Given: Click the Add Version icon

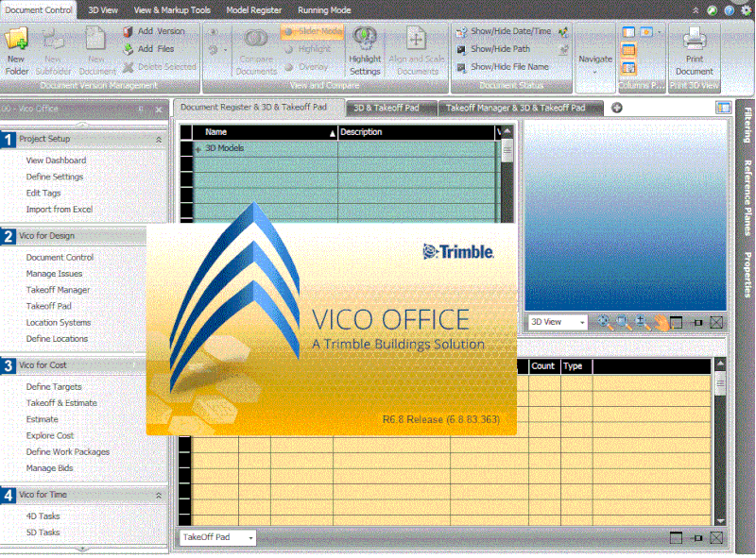Looking at the screenshot, I should point(128,32).
